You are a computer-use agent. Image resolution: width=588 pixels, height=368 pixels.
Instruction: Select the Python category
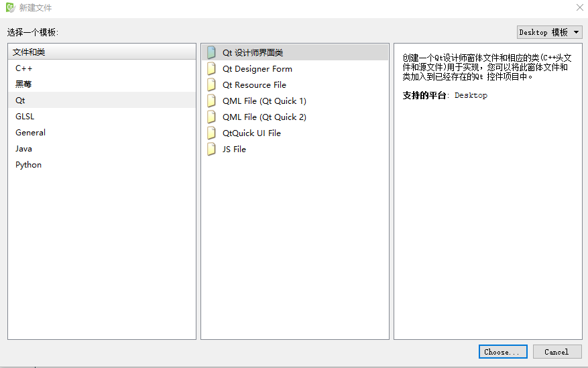point(102,165)
